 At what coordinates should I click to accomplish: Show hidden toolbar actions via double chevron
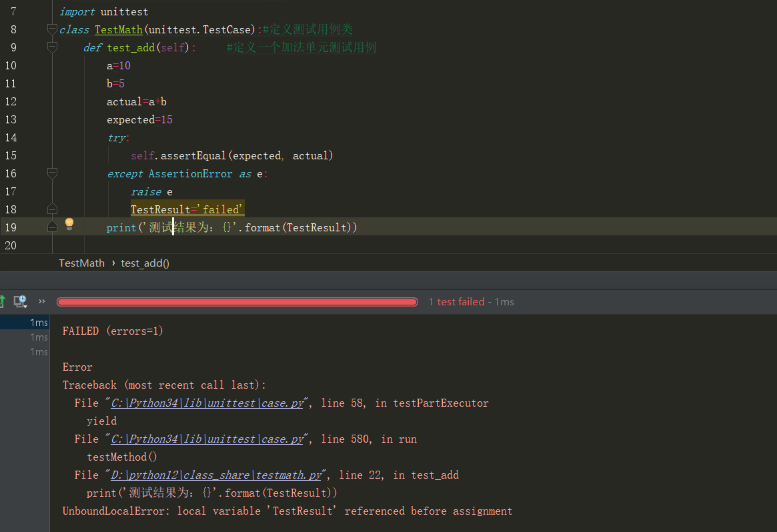[42, 301]
